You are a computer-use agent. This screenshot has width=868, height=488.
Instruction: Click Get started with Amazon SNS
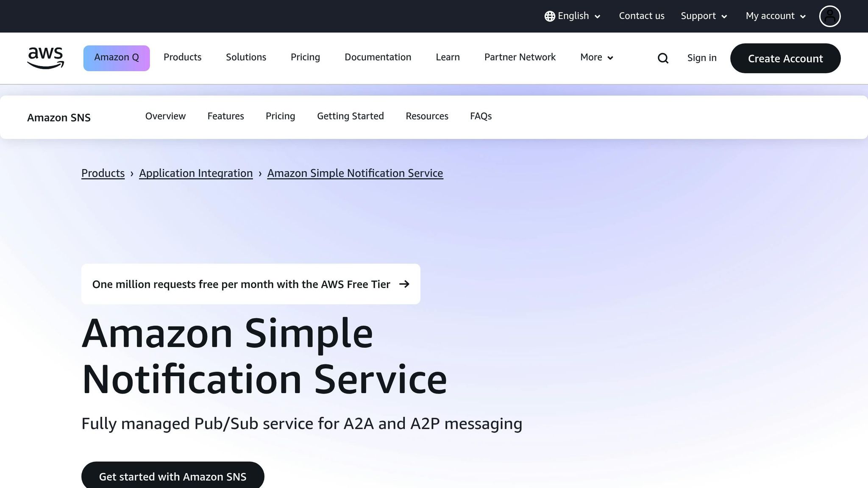(x=173, y=476)
